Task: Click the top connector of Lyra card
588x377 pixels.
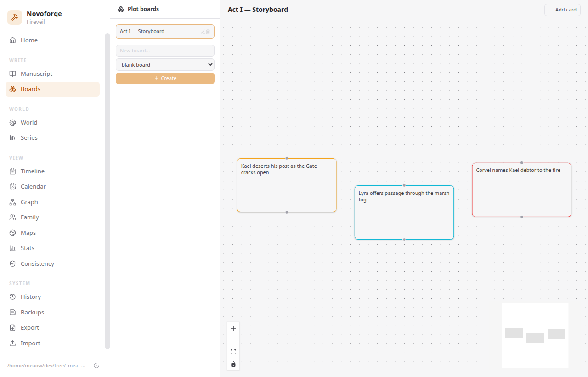Action: tap(404, 185)
